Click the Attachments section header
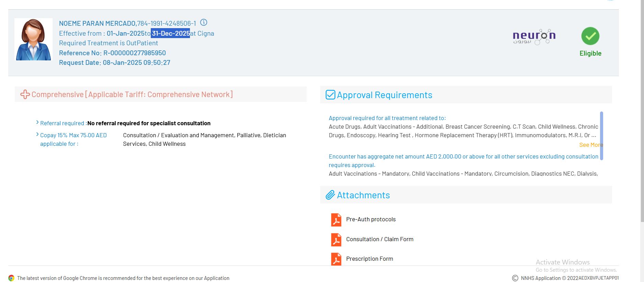 (x=363, y=195)
